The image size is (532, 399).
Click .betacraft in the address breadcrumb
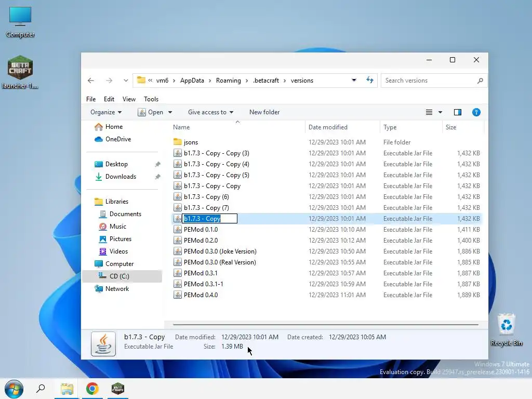[x=266, y=81]
